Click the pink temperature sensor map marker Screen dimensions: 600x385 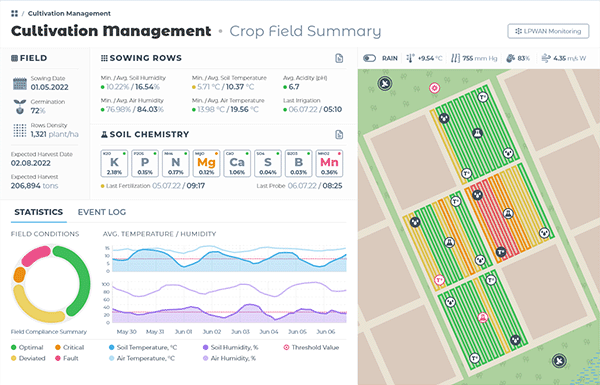[x=439, y=281]
